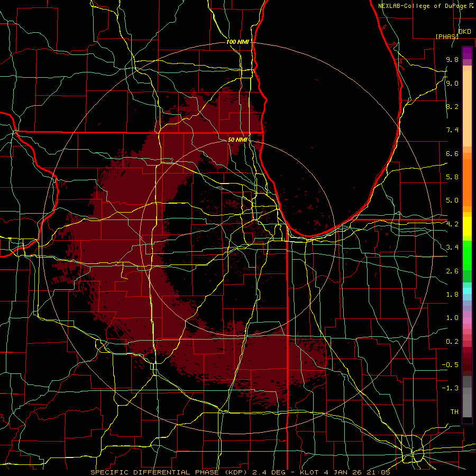
Task: Select the -0.5 scale label
Action: 450,365
